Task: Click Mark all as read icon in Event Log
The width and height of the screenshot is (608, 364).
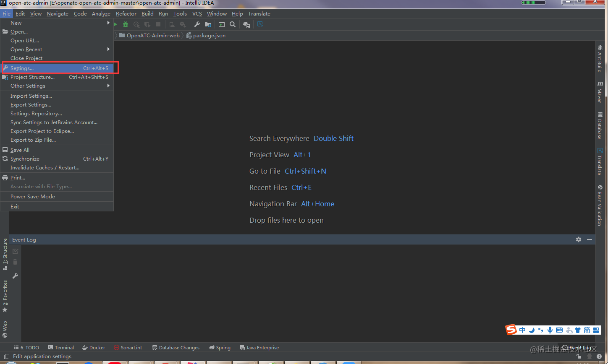Action: (16, 251)
